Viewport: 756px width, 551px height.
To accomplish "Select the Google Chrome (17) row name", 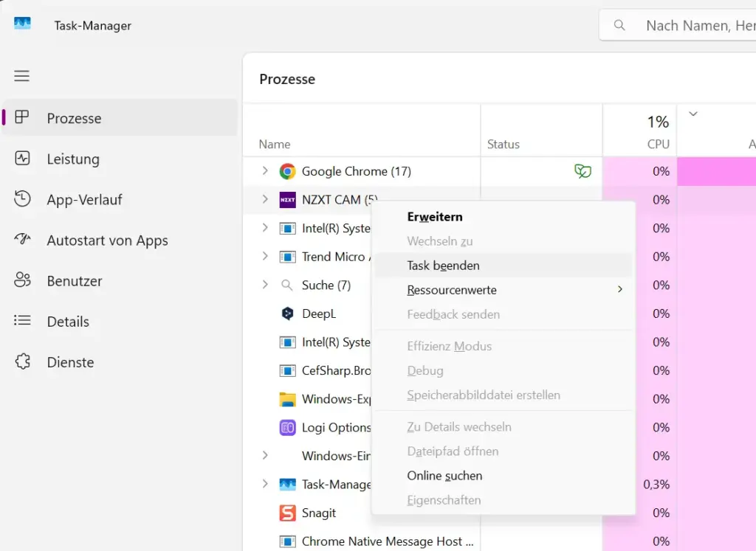I will pyautogui.click(x=357, y=171).
